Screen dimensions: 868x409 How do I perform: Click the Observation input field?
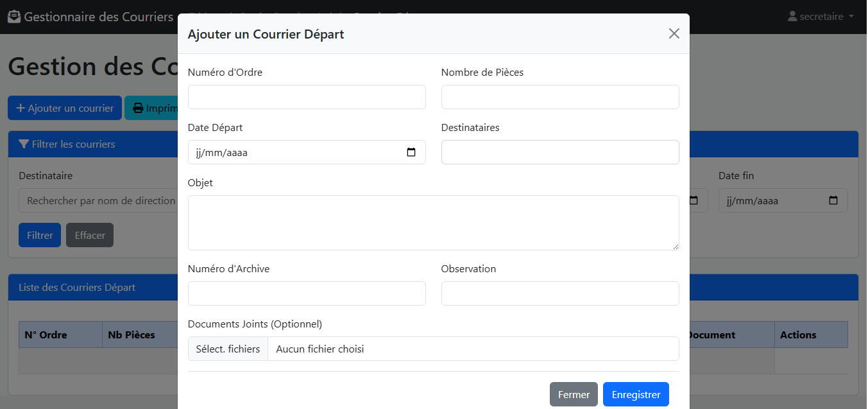point(560,293)
